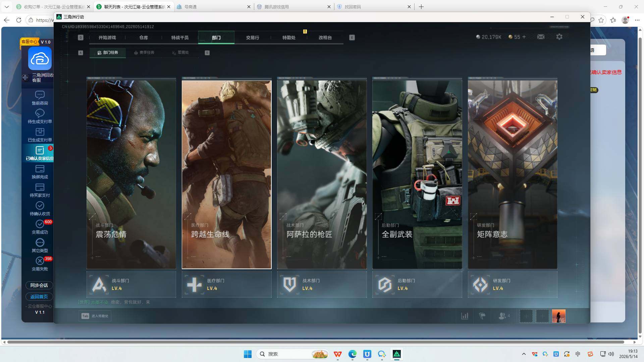644x362 pixels.
Task: Open 已确认卖家信息 sidebar item
Action: 40,153
